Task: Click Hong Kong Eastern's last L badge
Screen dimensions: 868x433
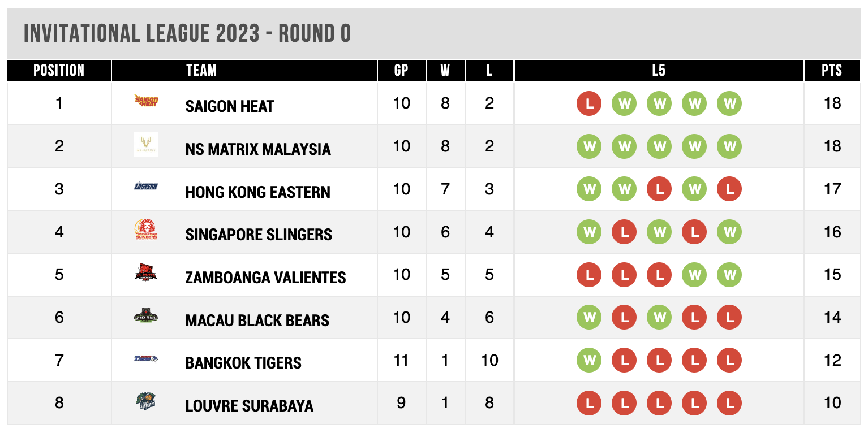Action: point(729,189)
